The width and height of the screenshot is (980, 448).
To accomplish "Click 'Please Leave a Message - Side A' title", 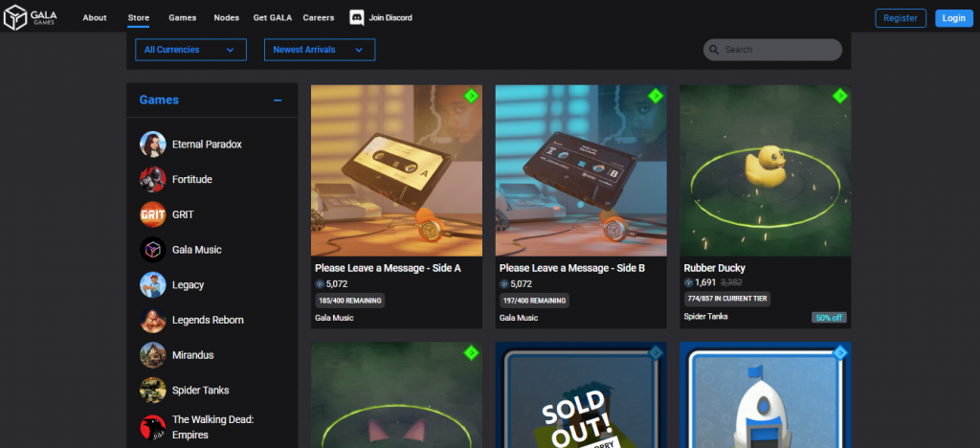I will tap(388, 268).
